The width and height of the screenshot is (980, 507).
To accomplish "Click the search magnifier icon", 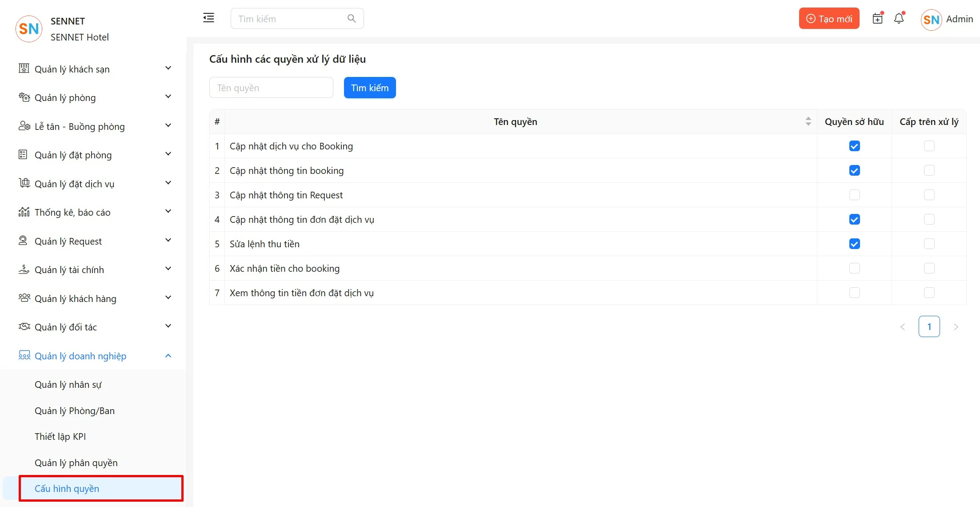I will pyautogui.click(x=352, y=19).
